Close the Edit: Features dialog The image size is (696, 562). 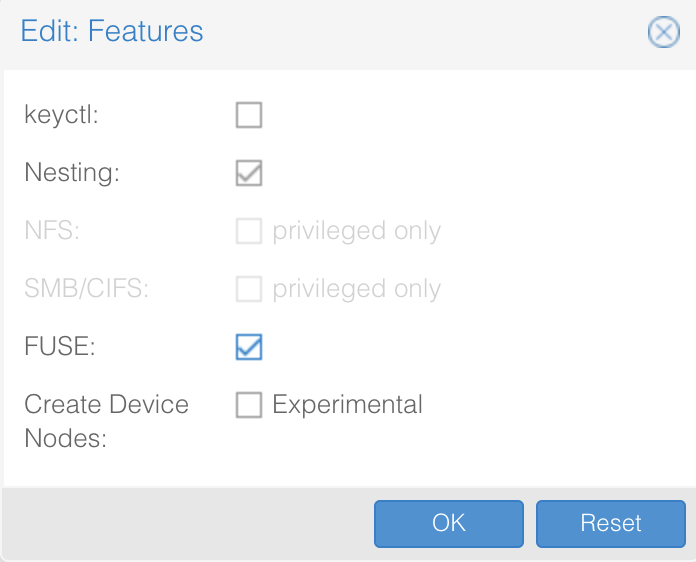point(664,32)
